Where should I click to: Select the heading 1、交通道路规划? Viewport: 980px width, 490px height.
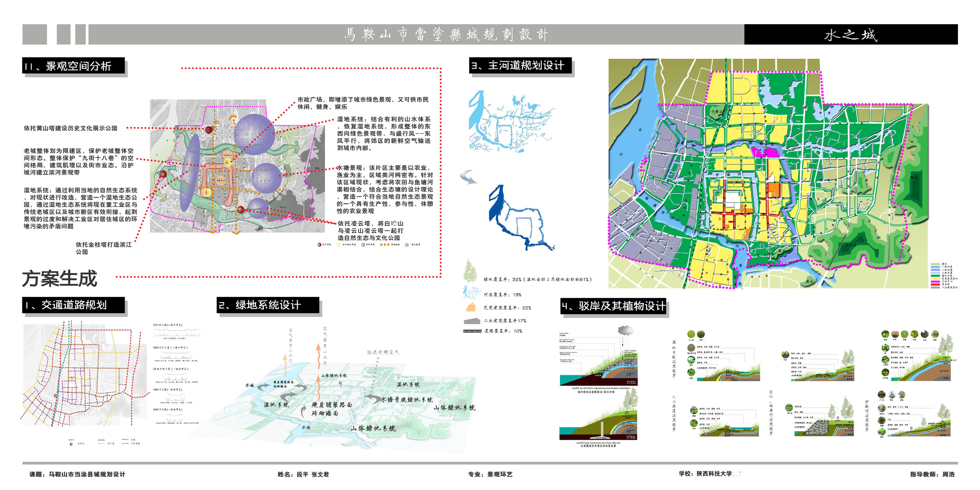(73, 305)
